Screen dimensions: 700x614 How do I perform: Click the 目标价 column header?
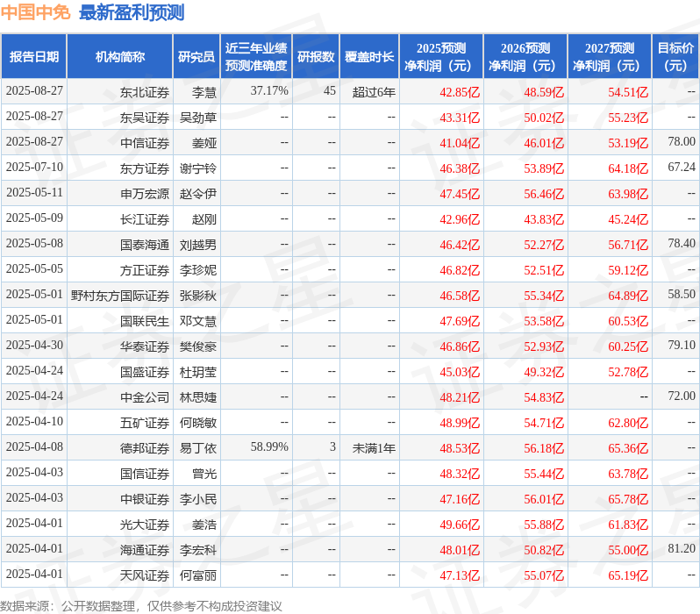676,57
